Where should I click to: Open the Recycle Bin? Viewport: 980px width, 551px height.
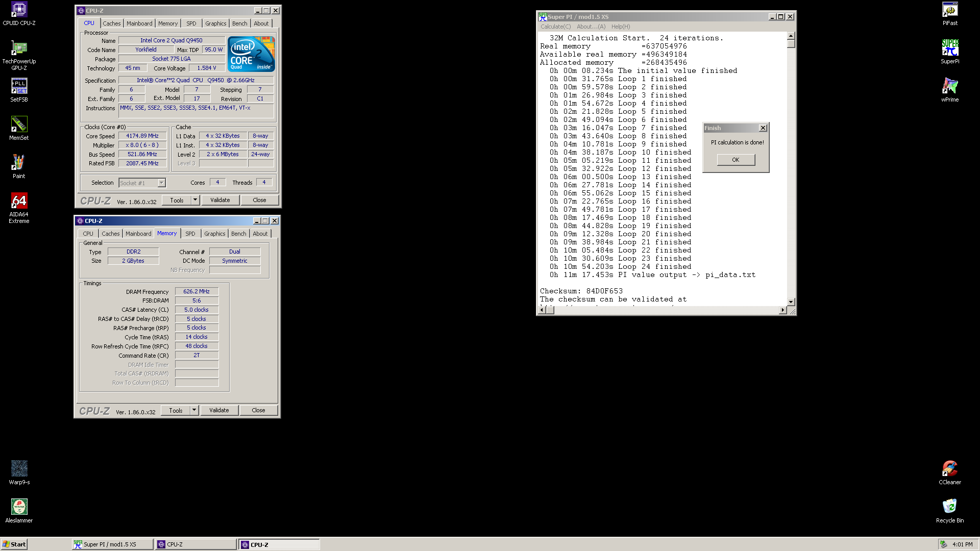[950, 511]
